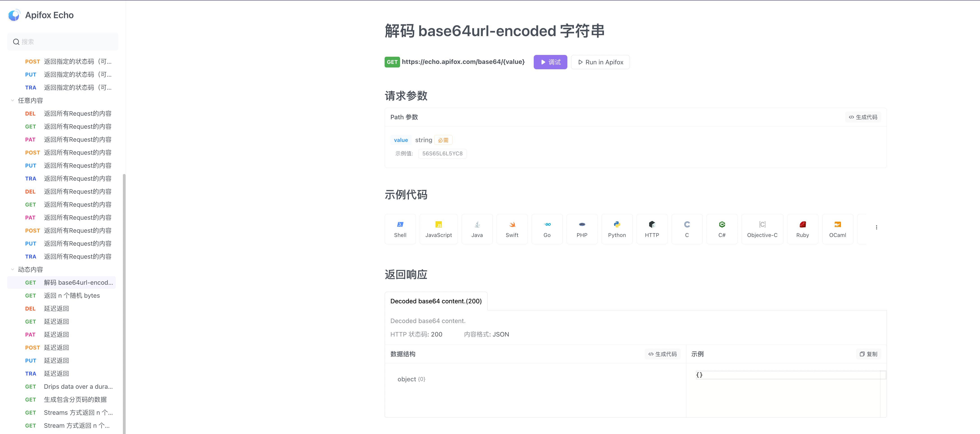Open the first DEL 返回所有Request的内容 item
The height and width of the screenshot is (434, 980).
(62, 113)
